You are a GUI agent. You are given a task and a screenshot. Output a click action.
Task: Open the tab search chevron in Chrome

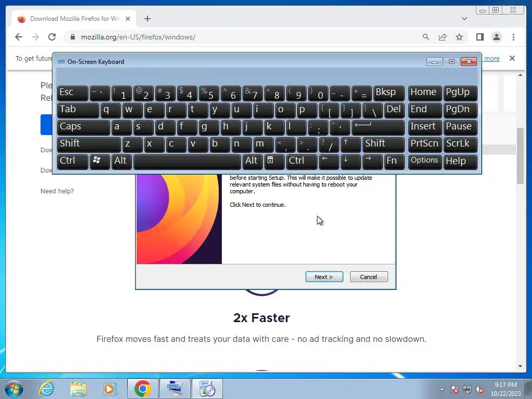464,19
